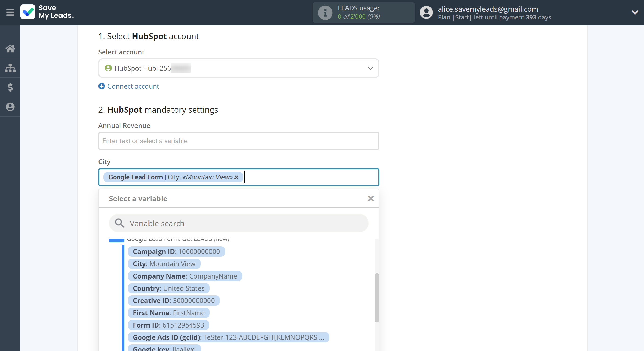Viewport: 644px width, 351px height.
Task: Close the Select a variable panel
Action: pyautogui.click(x=371, y=198)
